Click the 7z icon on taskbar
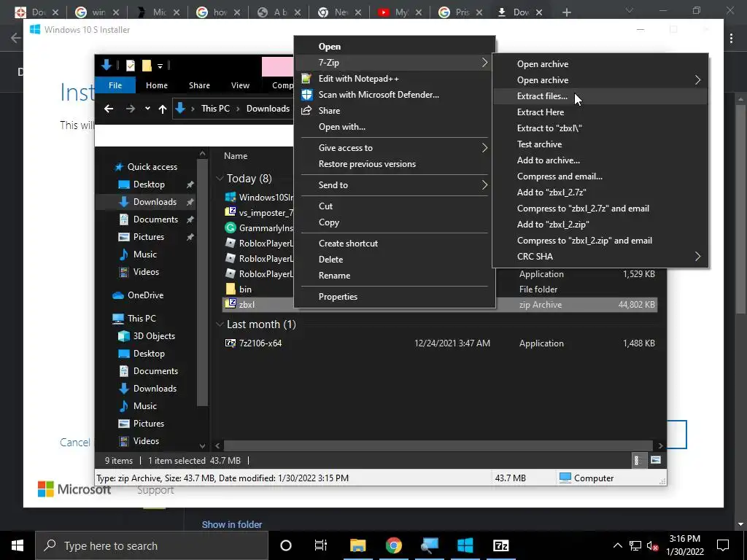The height and width of the screenshot is (560, 747). pos(500,545)
